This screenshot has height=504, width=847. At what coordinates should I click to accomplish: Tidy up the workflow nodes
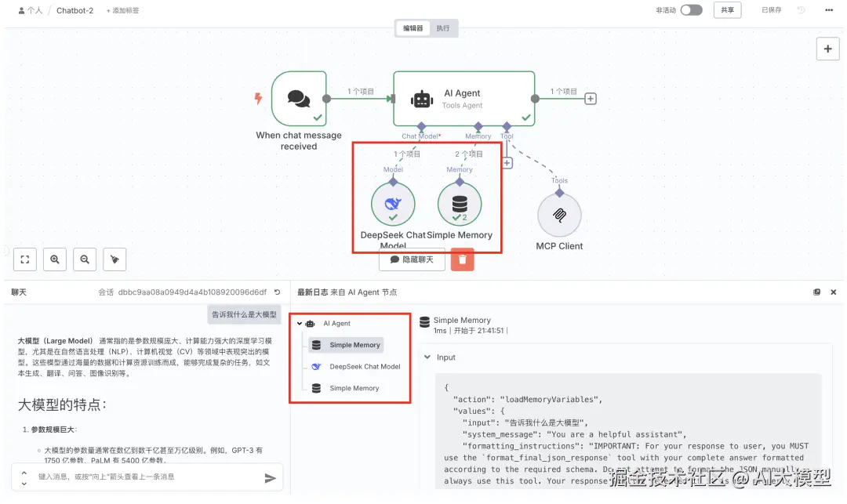[x=115, y=259]
